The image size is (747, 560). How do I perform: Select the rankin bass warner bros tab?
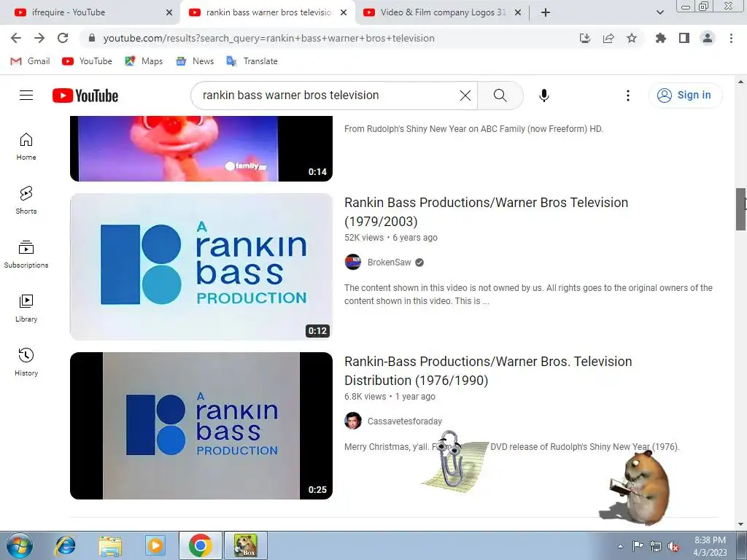(268, 12)
